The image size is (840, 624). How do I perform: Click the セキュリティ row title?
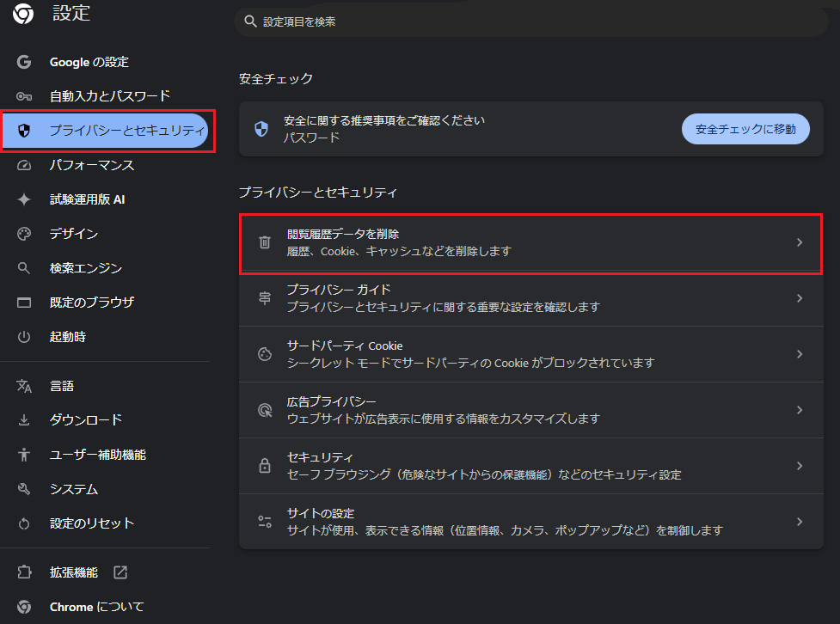[x=320, y=457]
